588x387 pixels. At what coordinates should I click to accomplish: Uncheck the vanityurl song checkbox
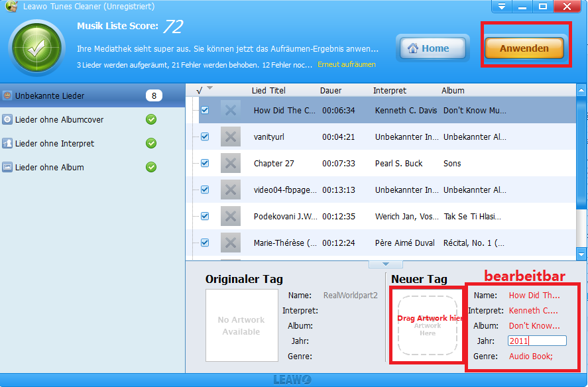[x=205, y=137]
